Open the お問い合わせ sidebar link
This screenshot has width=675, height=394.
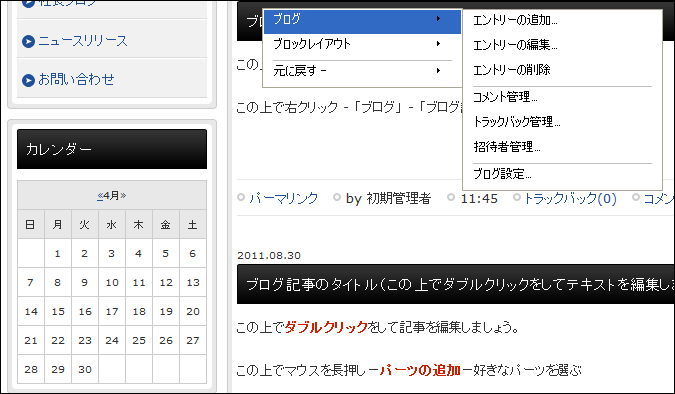click(76, 80)
